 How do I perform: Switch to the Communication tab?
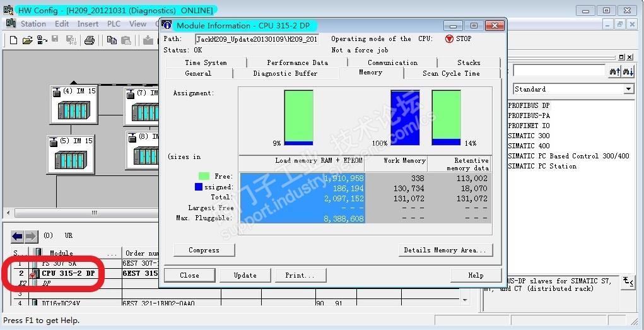[x=392, y=62]
